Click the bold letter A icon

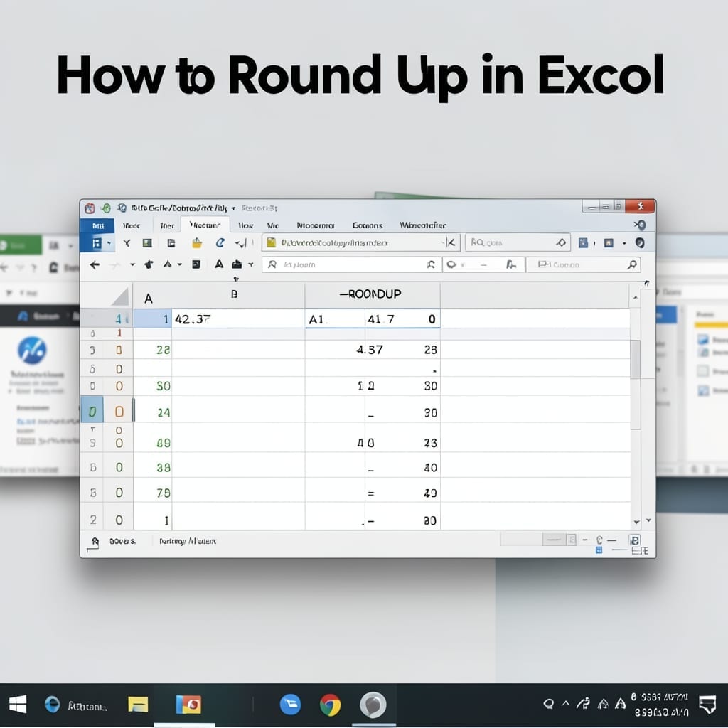tap(219, 264)
